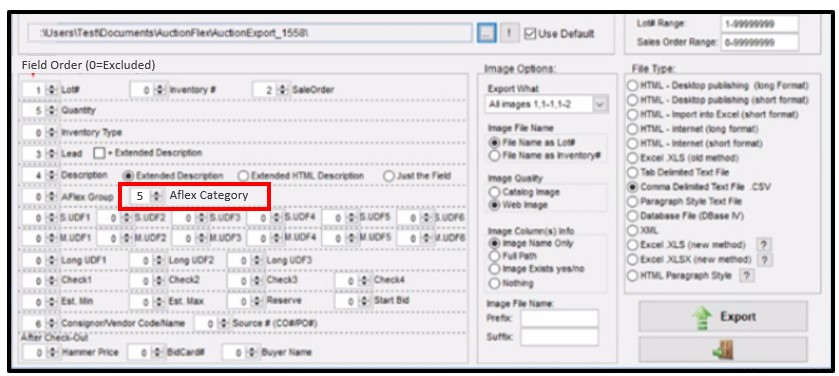Select Excel .XLS (old method) type
The height and width of the screenshot is (376, 839).
(x=633, y=158)
